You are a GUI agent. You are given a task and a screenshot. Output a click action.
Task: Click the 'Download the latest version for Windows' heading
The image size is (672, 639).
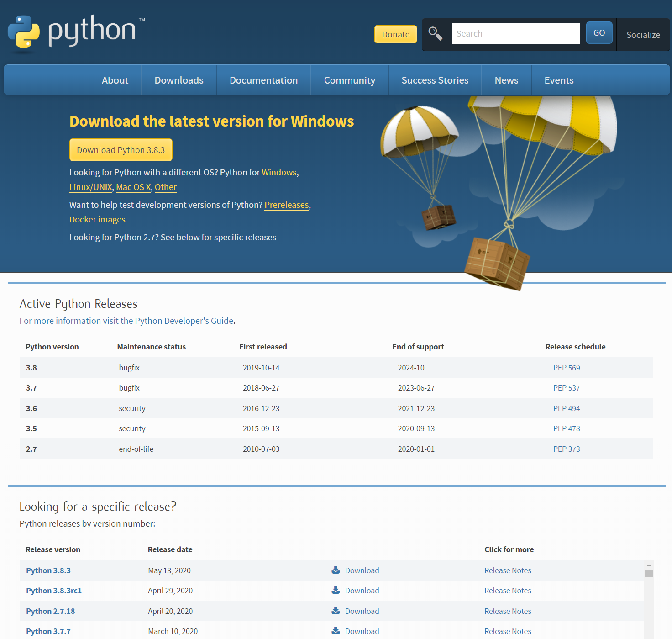pyautogui.click(x=211, y=121)
